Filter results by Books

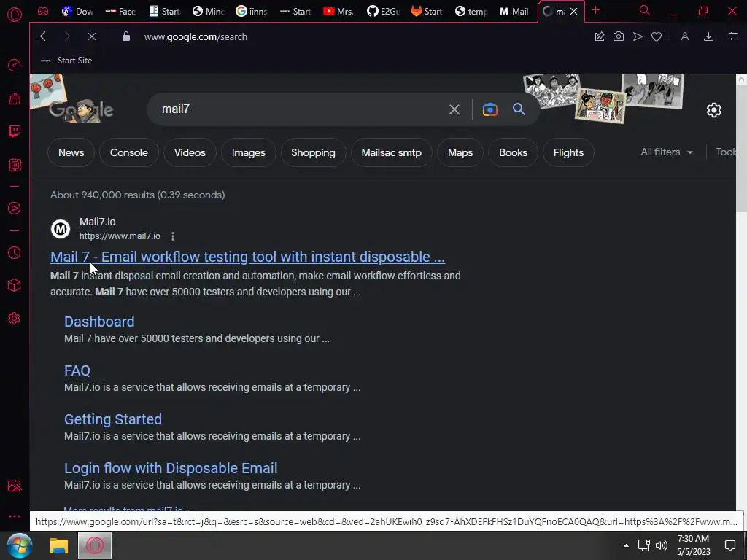tap(513, 152)
